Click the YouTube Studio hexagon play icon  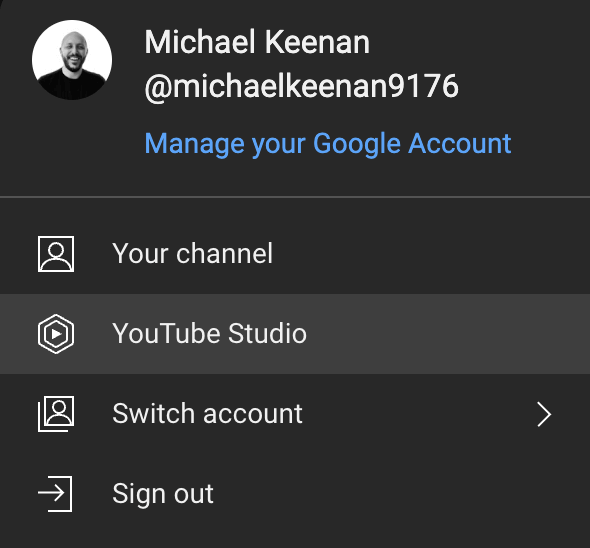coord(56,334)
